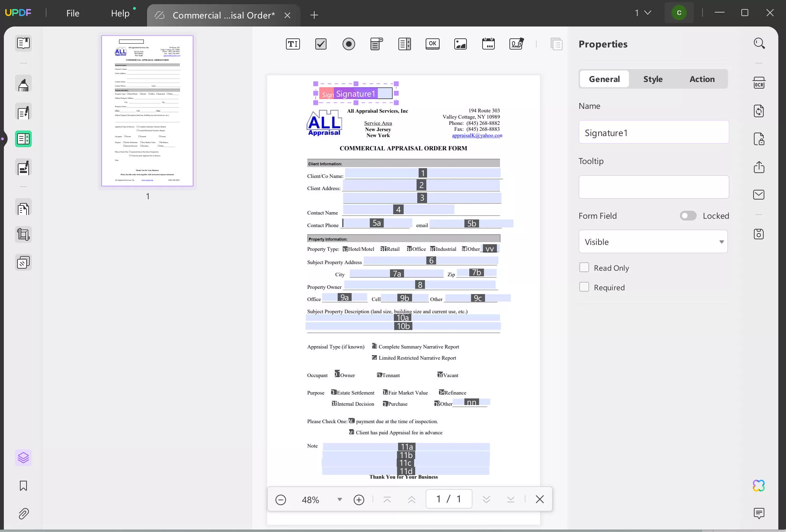
Task: Zoom out with the minus button
Action: [x=281, y=500]
